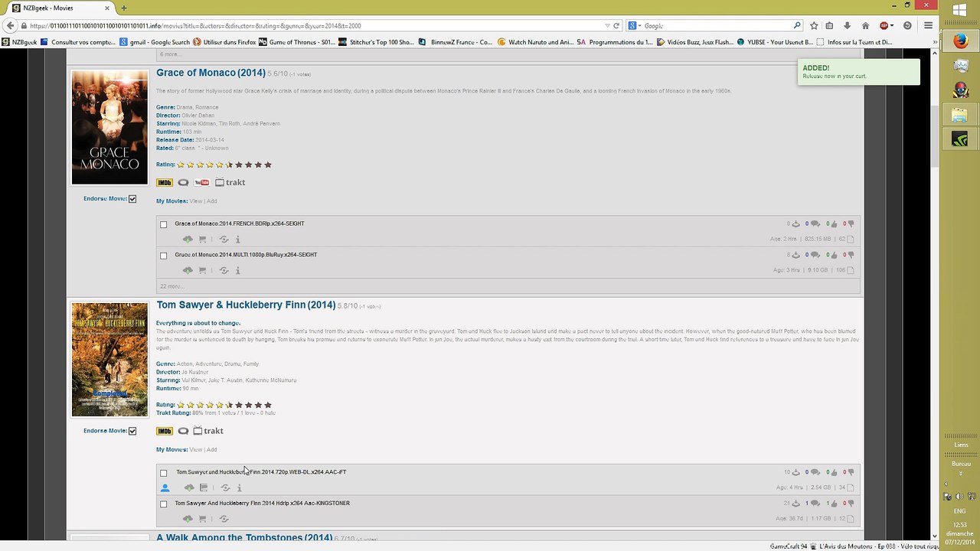Add the Grace.of.Monaco FRENCH BDRip release to cart

pyautogui.click(x=202, y=239)
